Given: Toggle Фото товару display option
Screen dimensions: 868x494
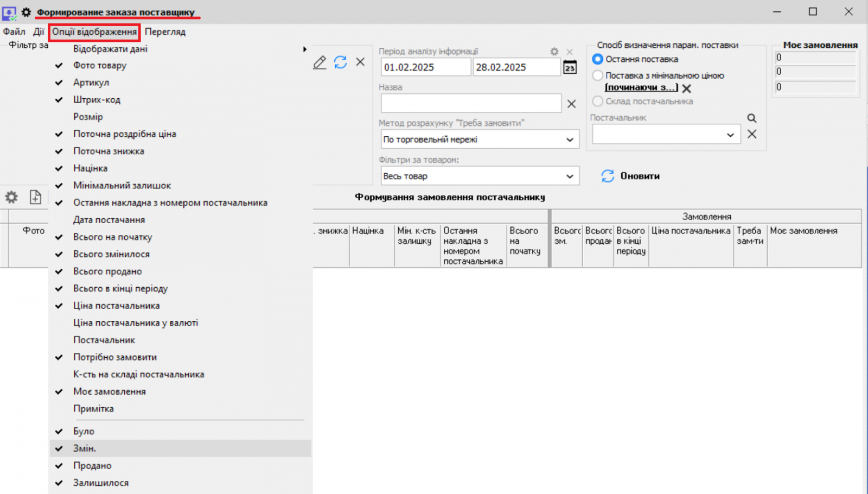Looking at the screenshot, I should (100, 66).
